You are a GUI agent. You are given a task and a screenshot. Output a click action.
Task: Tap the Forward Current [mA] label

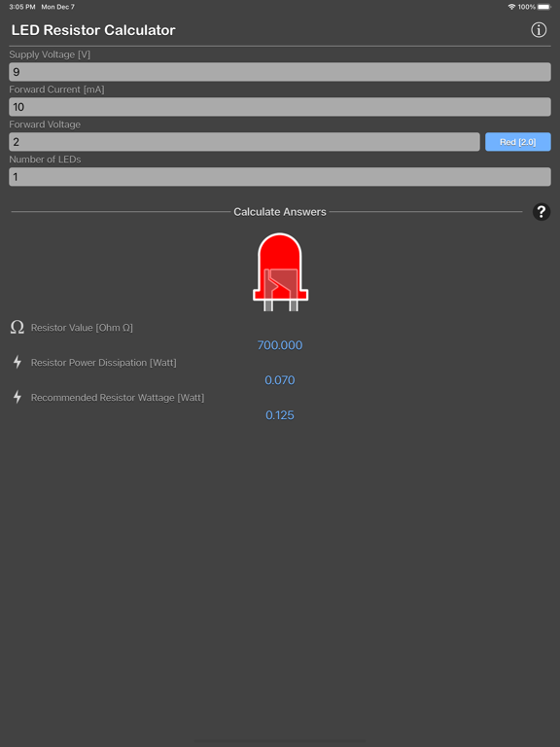(56, 89)
